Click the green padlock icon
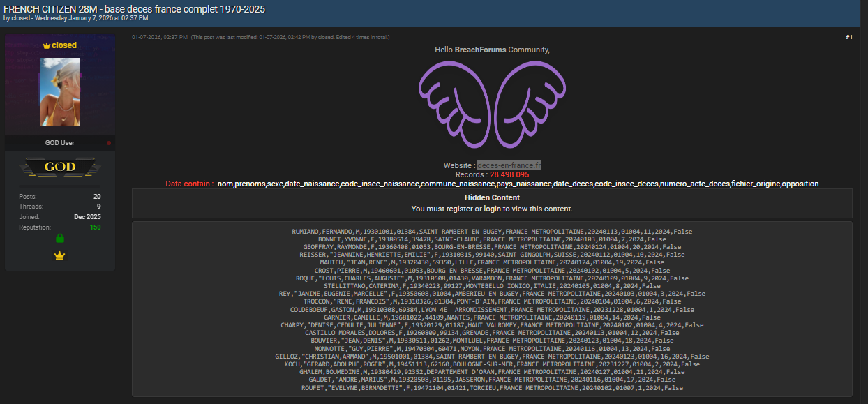The height and width of the screenshot is (404, 868). (60, 239)
